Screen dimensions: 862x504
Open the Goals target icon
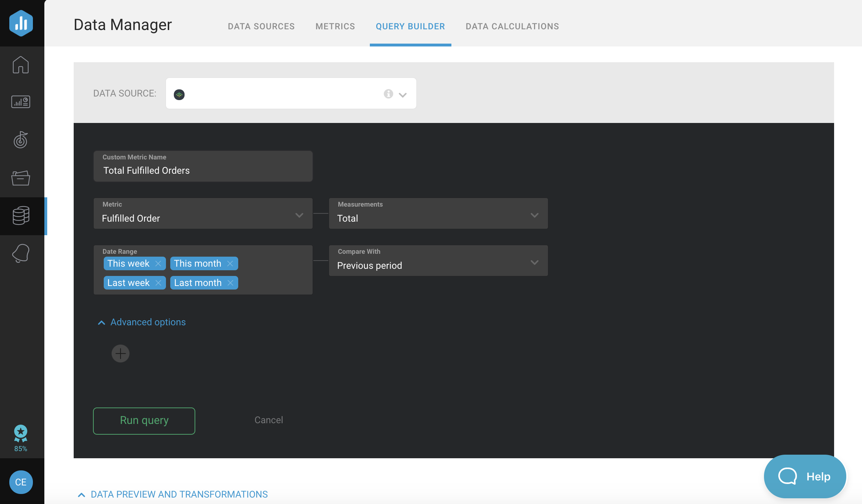tap(21, 140)
